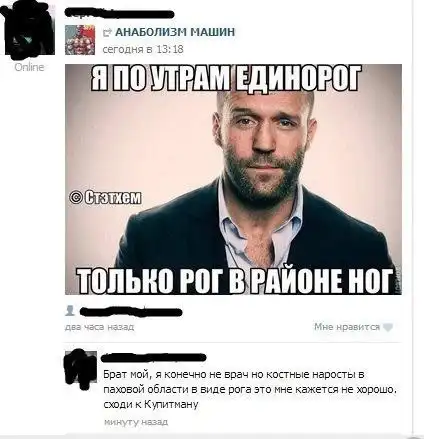
Task: Click the Мне нравится like link
Action: [347, 327]
